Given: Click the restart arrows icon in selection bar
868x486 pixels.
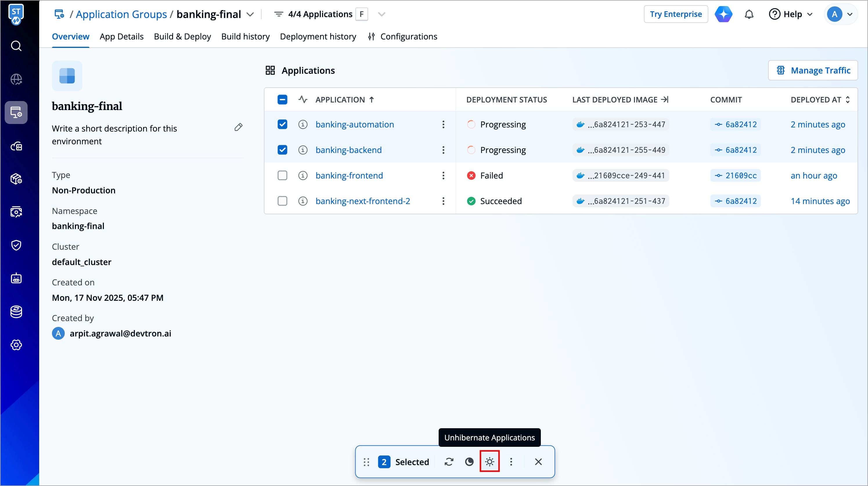Looking at the screenshot, I should [449, 461].
